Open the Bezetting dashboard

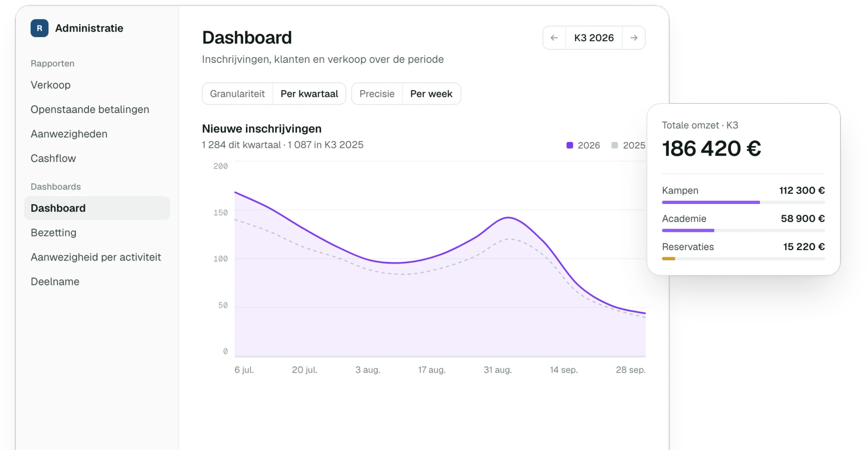pos(53,232)
